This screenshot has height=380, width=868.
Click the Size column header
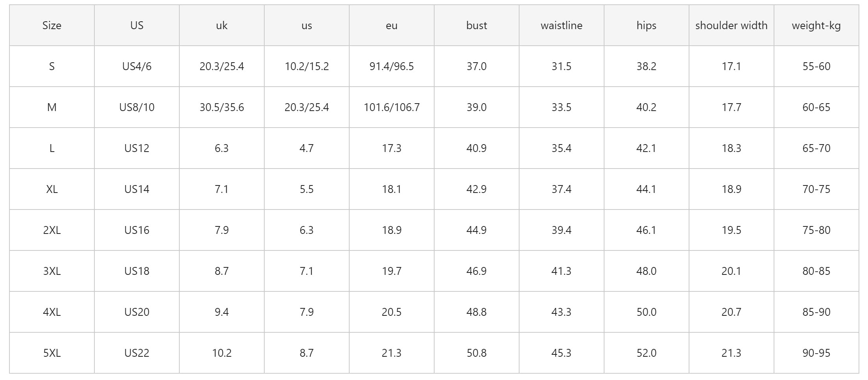52,26
